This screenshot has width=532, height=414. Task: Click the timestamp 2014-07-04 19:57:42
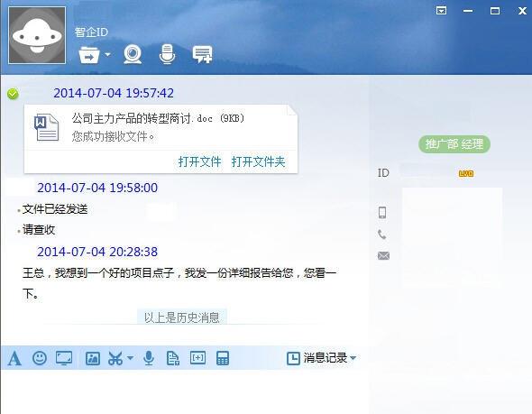114,93
